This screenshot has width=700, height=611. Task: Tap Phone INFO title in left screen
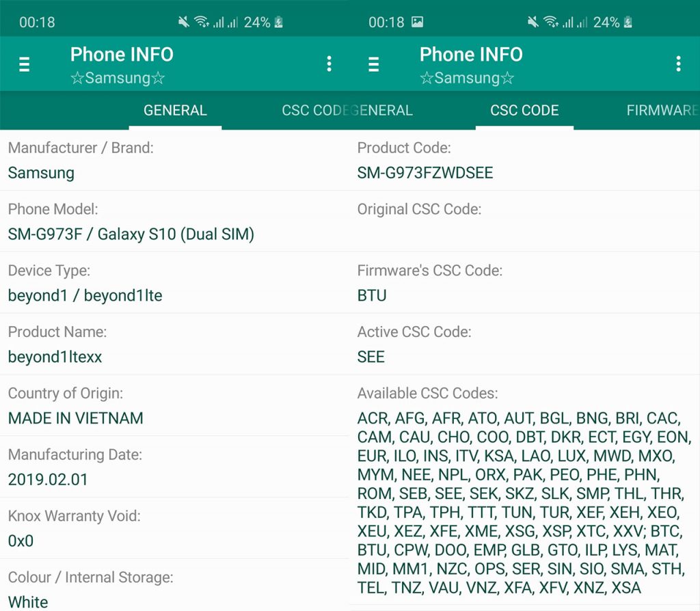point(122,54)
